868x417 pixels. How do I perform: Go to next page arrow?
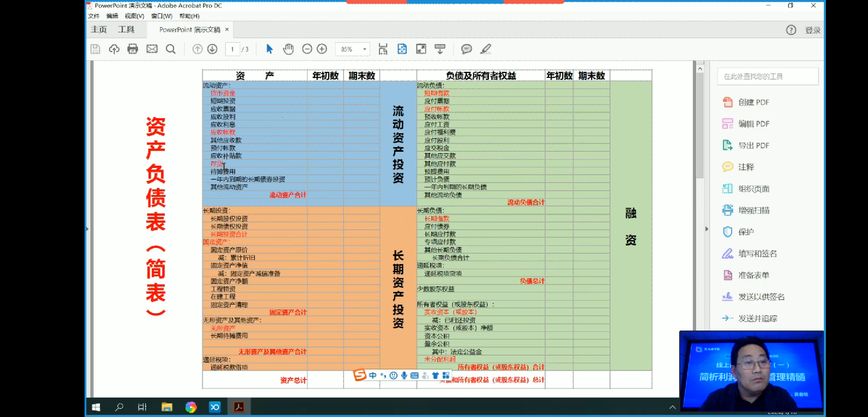pyautogui.click(x=212, y=49)
